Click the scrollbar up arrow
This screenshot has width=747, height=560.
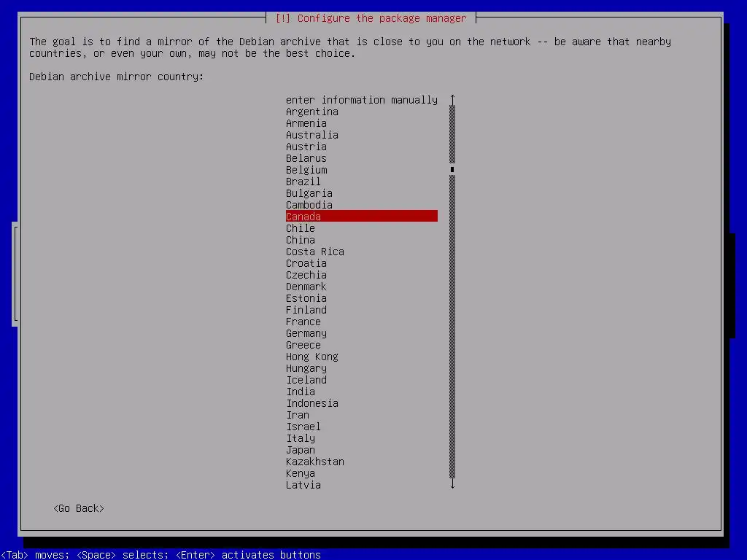[x=452, y=99]
